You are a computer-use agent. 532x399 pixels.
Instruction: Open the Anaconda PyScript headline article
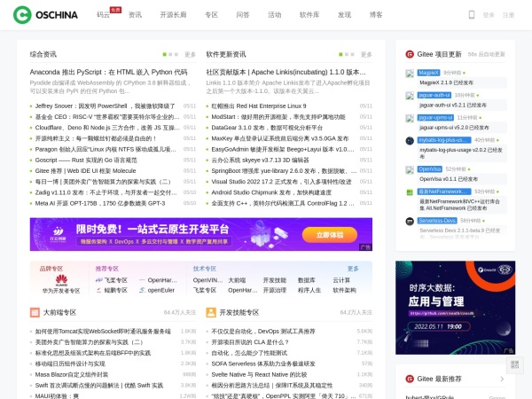pyautogui.click(x=108, y=72)
